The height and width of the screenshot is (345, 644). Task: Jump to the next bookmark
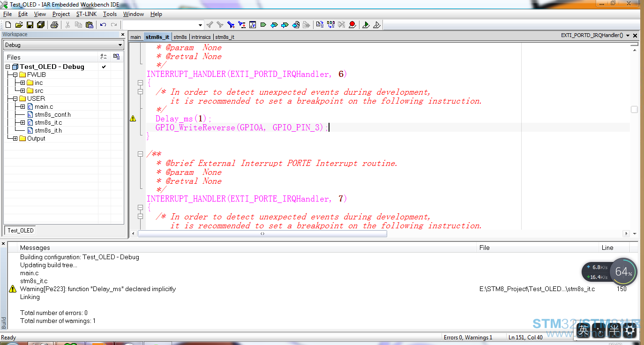tap(285, 25)
